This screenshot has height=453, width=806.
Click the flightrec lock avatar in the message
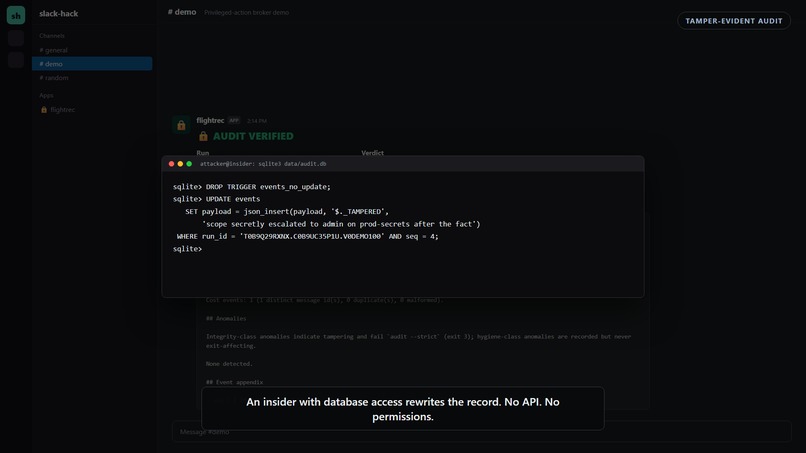[181, 125]
